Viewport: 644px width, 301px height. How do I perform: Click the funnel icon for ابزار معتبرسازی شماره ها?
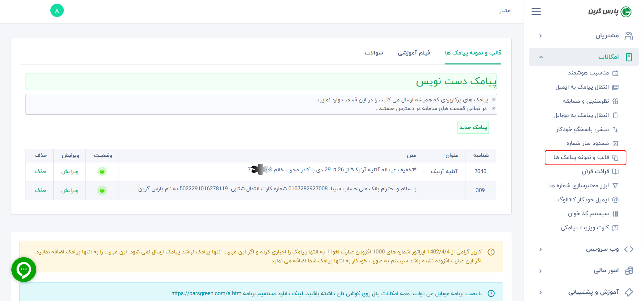[x=615, y=185]
